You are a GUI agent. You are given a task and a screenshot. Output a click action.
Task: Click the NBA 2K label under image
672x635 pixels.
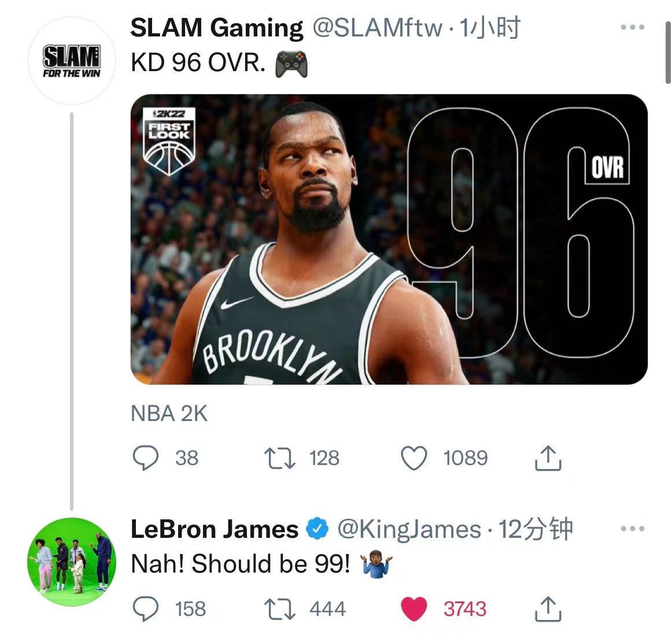[x=169, y=414]
